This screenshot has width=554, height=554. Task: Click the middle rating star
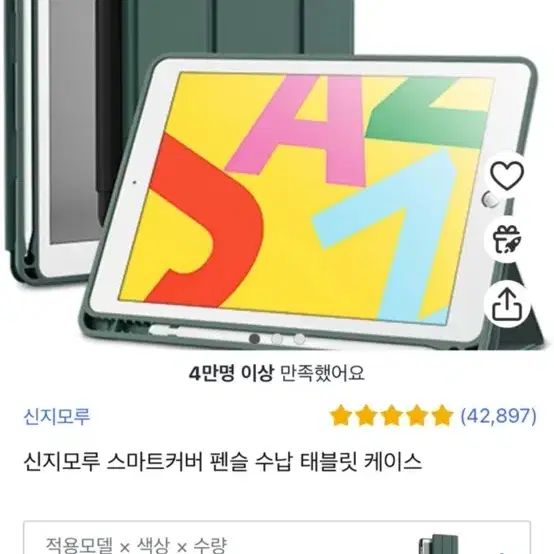click(391, 416)
